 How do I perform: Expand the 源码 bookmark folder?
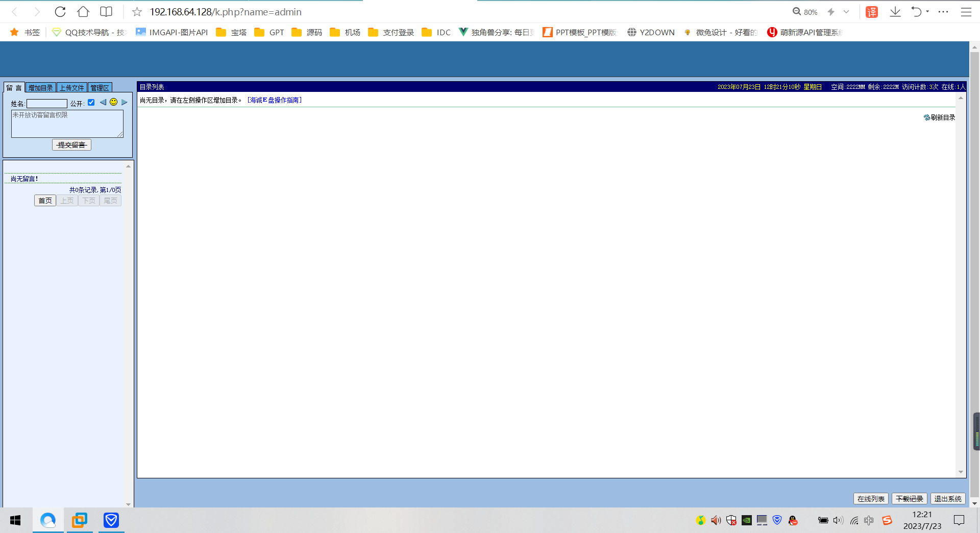307,32
